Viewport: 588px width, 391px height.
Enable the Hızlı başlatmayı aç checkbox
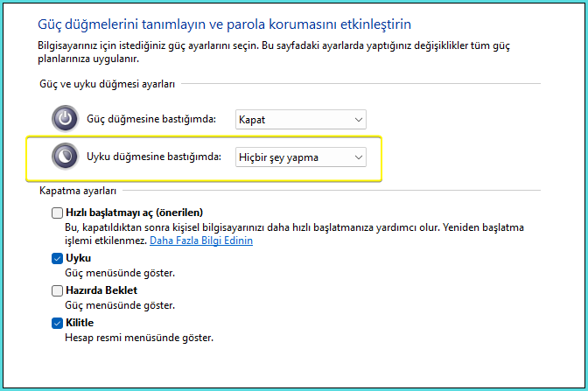tap(58, 213)
